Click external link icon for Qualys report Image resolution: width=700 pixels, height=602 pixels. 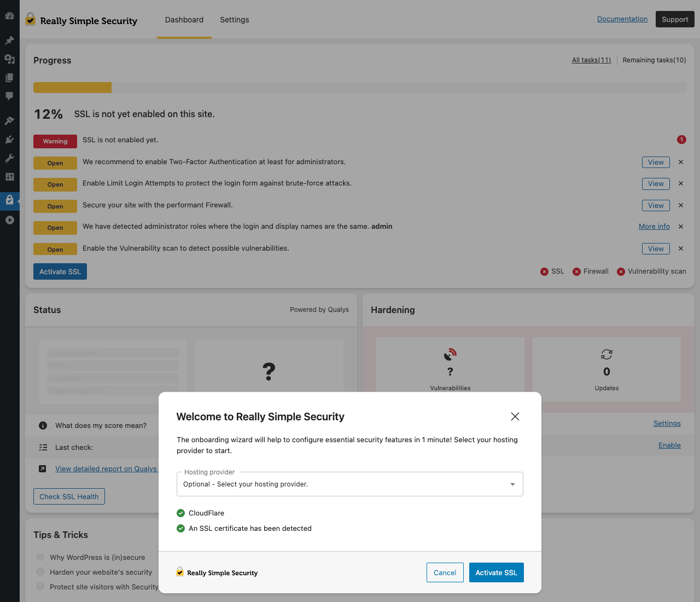tap(43, 468)
